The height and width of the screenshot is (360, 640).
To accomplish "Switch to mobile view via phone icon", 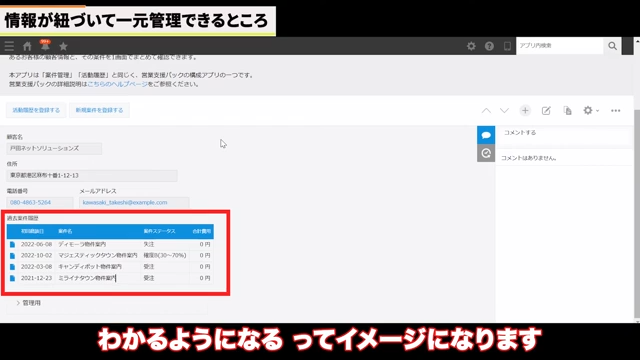I will [x=507, y=46].
